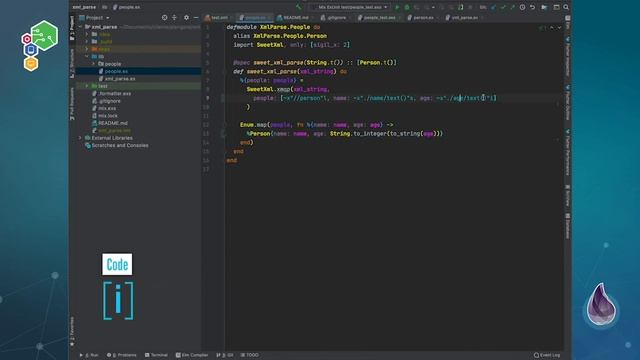Select people.ex file in project tree
Screen dimensions: 640x360
tap(116, 71)
